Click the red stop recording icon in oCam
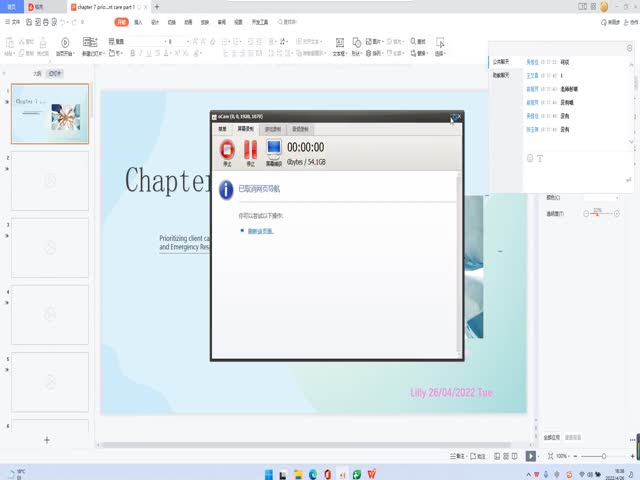The height and width of the screenshot is (480, 640). pos(227,150)
